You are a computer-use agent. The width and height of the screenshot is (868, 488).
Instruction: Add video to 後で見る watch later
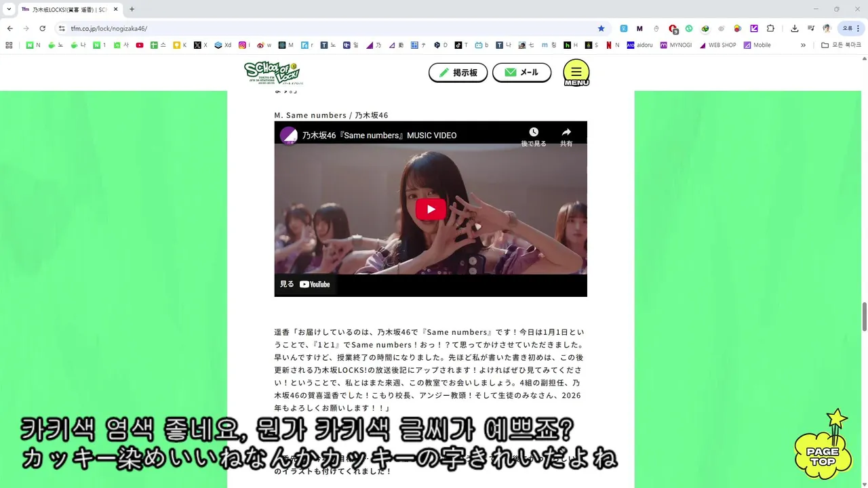pos(533,137)
